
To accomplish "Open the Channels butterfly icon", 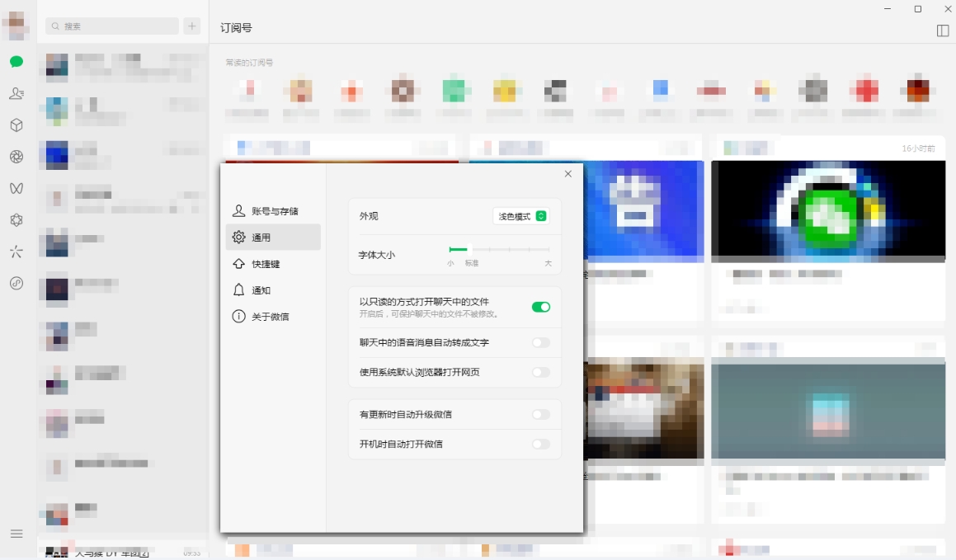I will point(16,188).
